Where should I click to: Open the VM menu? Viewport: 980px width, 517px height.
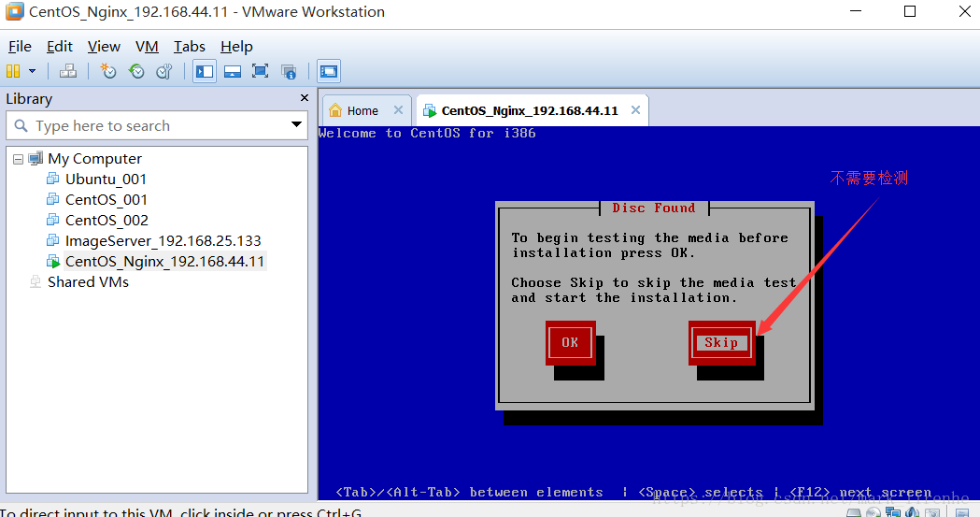147,46
